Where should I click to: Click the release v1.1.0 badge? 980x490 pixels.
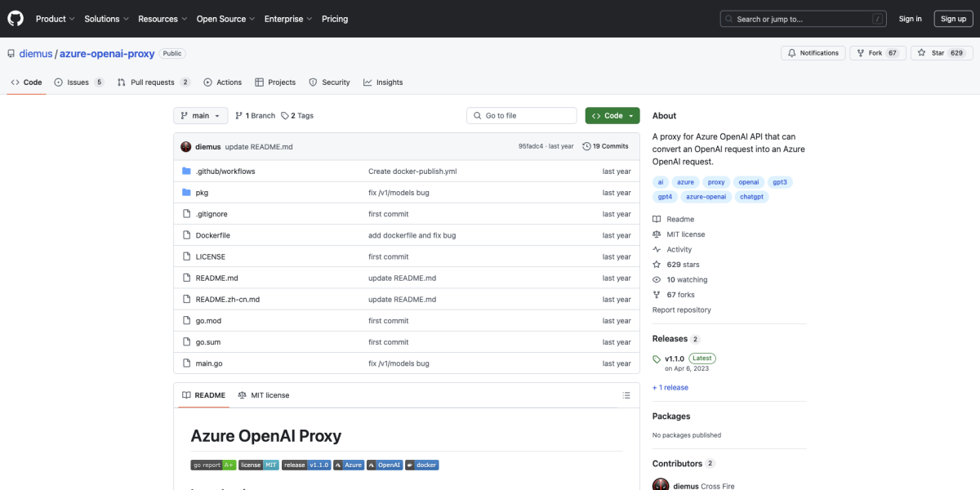coord(306,465)
